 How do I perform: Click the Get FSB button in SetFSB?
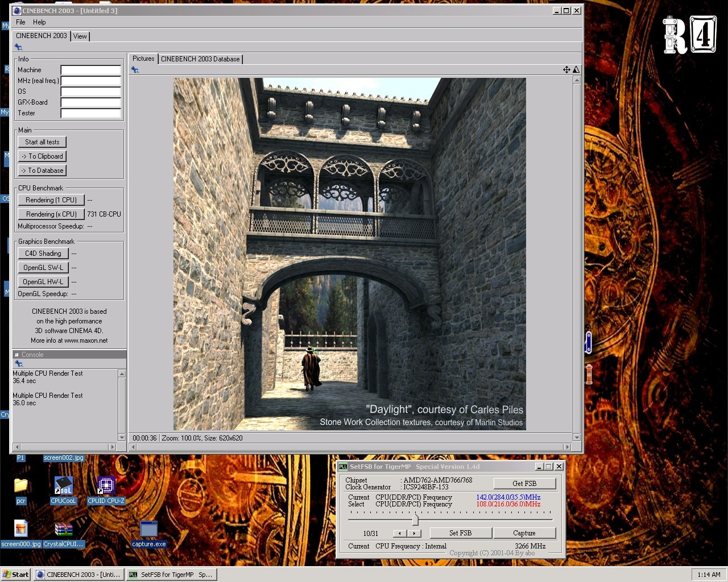click(x=524, y=484)
